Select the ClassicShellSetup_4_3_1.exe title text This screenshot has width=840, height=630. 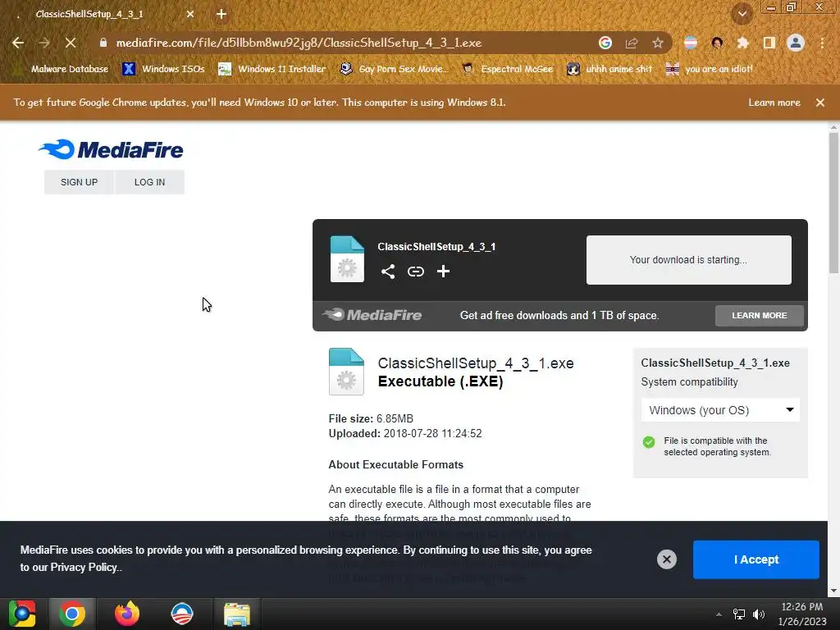(x=476, y=363)
